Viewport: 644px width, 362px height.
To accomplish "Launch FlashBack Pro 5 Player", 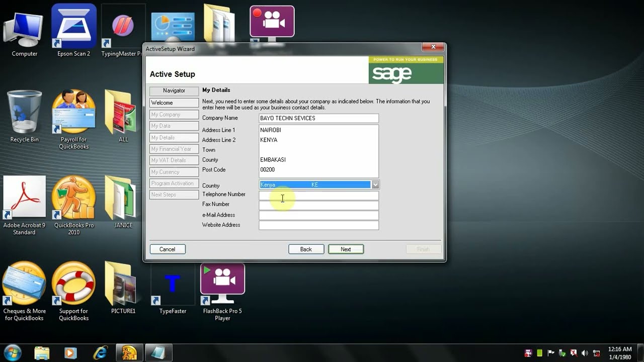I will click(222, 292).
